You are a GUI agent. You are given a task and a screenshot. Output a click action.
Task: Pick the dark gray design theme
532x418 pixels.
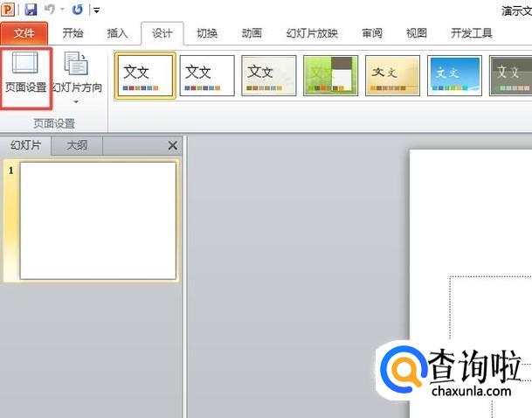510,74
